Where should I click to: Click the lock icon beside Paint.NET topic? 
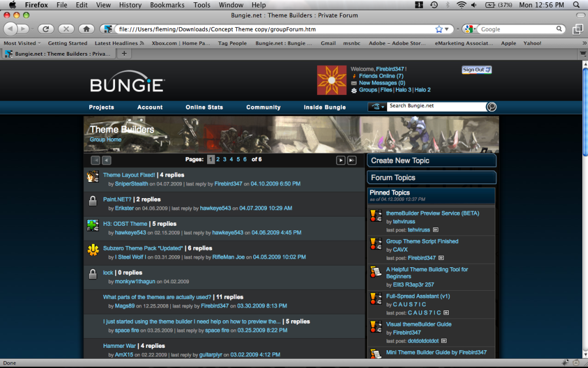tap(93, 201)
